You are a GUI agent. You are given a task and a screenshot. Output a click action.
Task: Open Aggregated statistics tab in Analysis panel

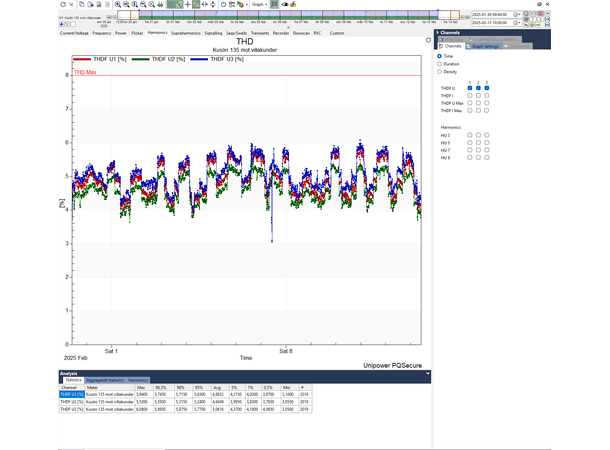tap(105, 380)
